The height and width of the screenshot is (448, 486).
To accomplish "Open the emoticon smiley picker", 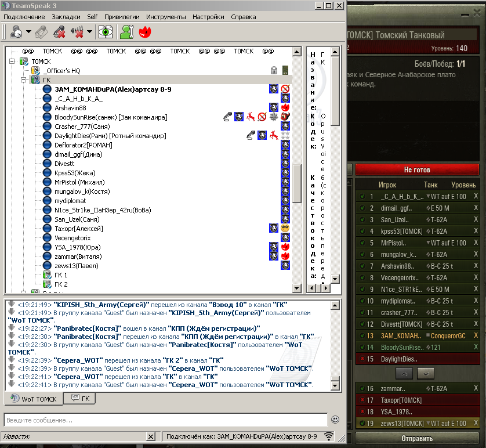I will [335, 420].
